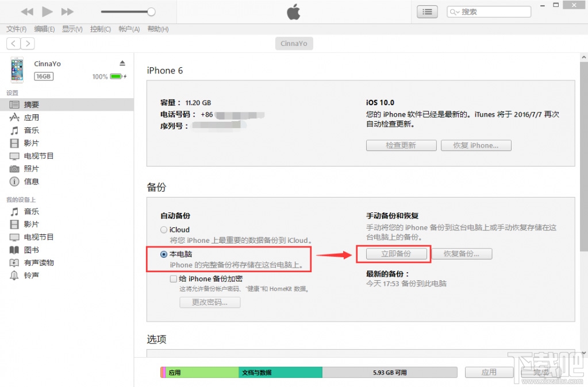This screenshot has width=588, height=387.
Task: Click the 恢复备份... button
Action: (462, 254)
